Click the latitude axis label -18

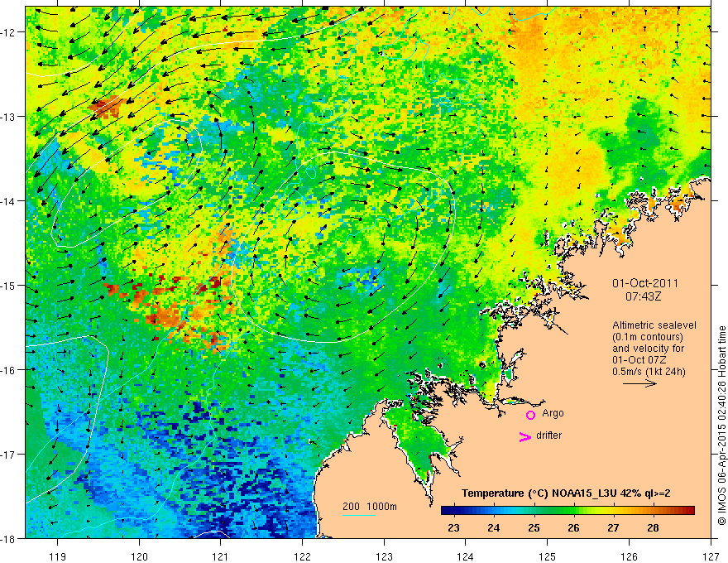coord(8,538)
